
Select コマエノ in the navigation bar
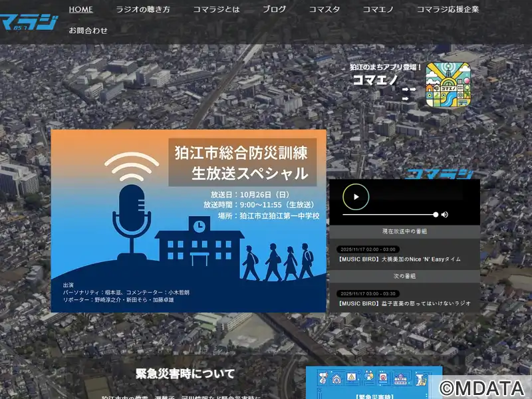378,9
